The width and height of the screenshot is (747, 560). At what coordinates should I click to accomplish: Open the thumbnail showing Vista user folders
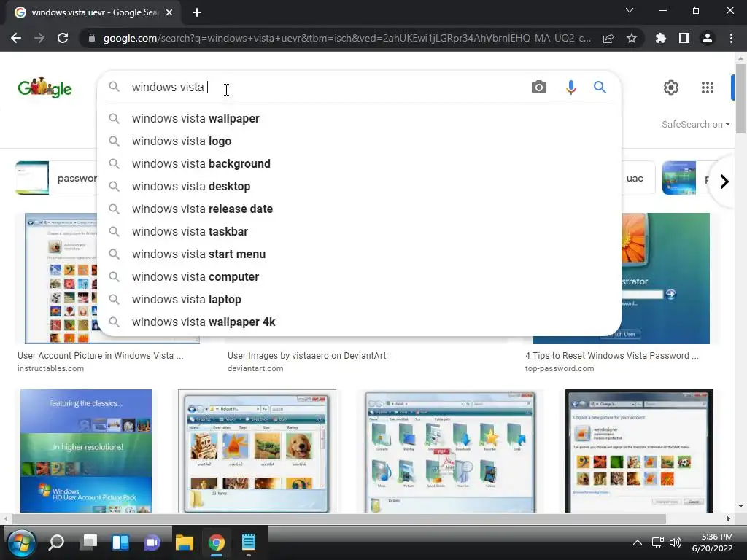click(x=450, y=451)
